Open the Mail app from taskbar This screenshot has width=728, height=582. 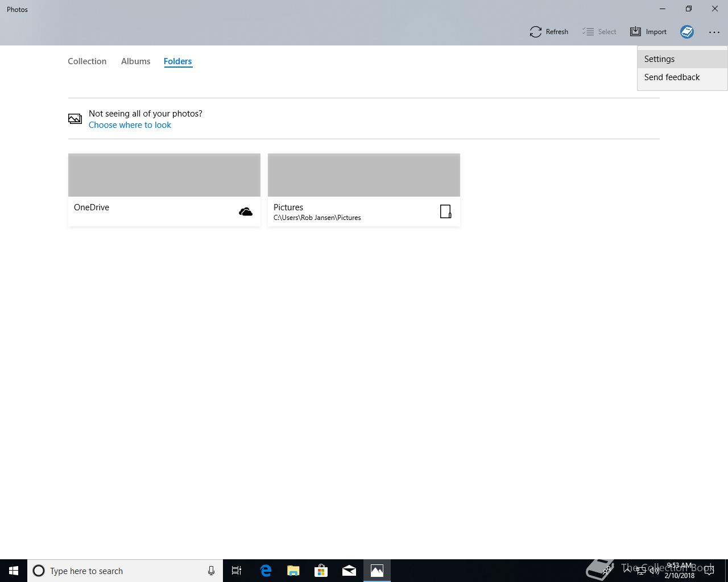click(x=349, y=571)
